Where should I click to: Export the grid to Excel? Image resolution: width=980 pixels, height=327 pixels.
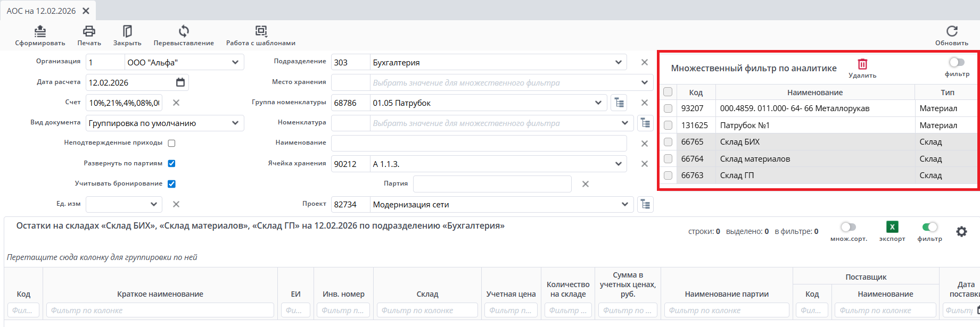[892, 227]
